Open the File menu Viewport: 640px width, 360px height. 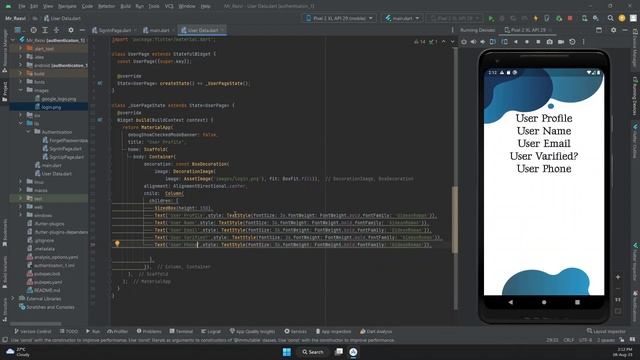coord(22,7)
